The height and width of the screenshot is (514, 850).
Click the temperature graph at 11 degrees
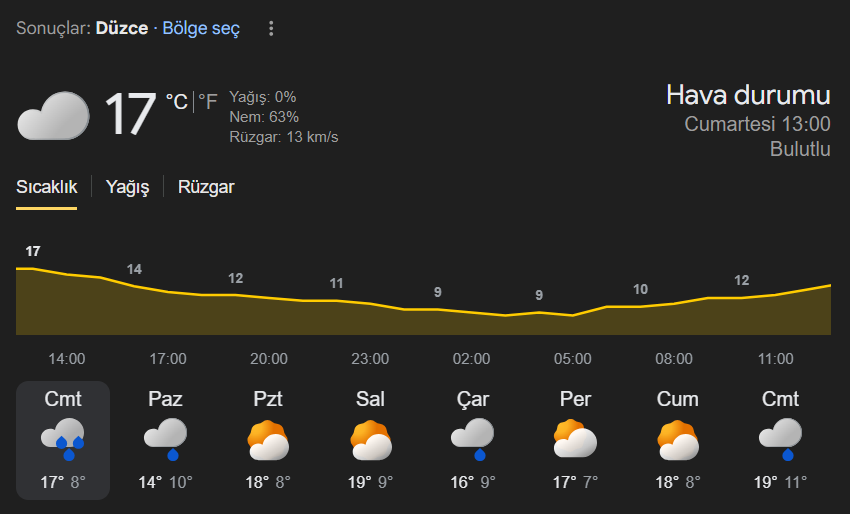click(x=337, y=299)
